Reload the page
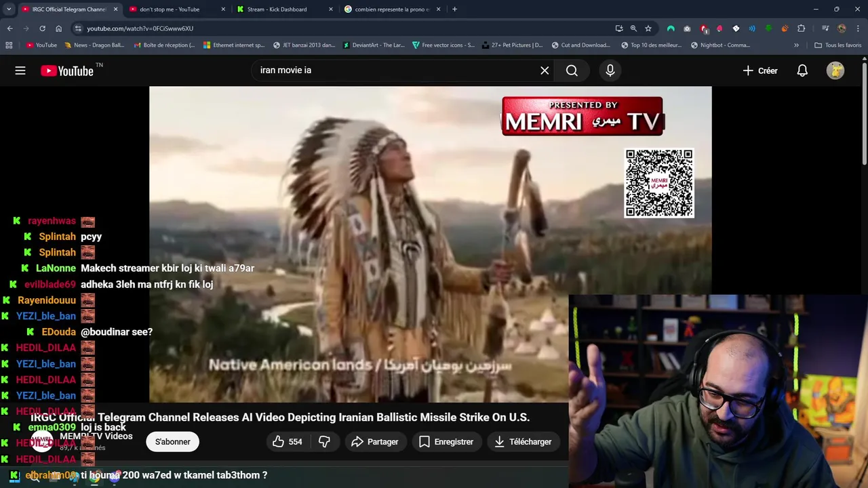The width and height of the screenshot is (868, 488). [42, 28]
